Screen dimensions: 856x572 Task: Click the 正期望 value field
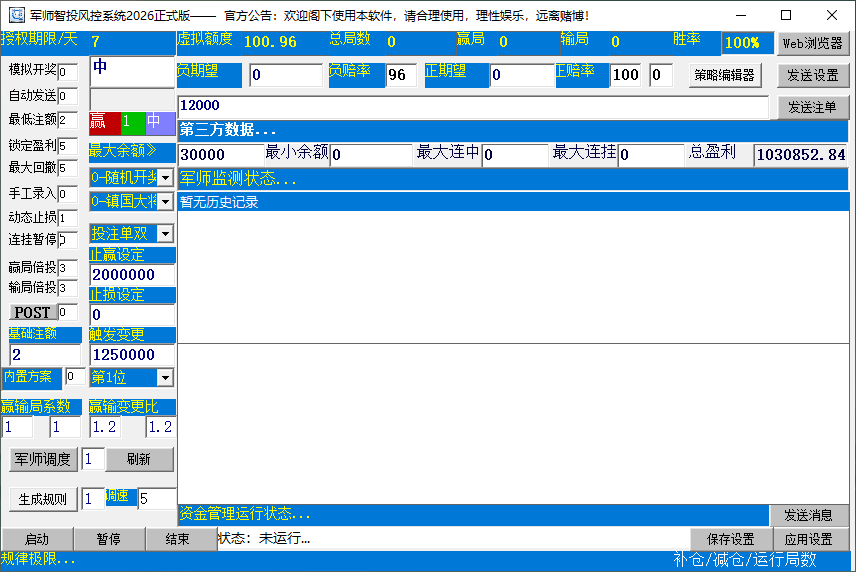point(522,75)
